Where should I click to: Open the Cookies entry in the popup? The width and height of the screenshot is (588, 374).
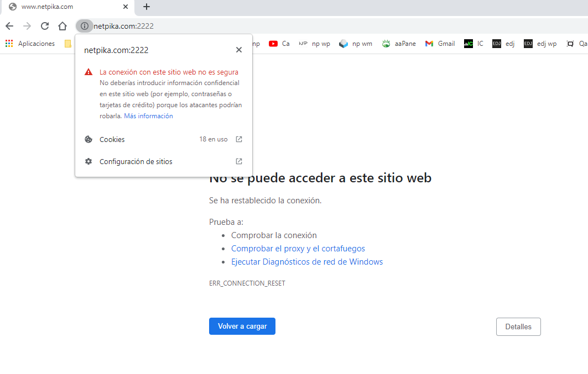164,139
